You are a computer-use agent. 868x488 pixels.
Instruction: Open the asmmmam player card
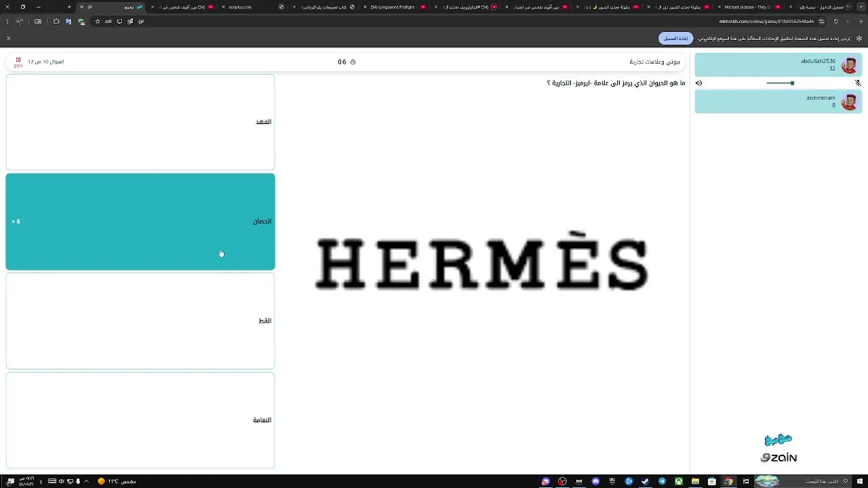point(778,102)
